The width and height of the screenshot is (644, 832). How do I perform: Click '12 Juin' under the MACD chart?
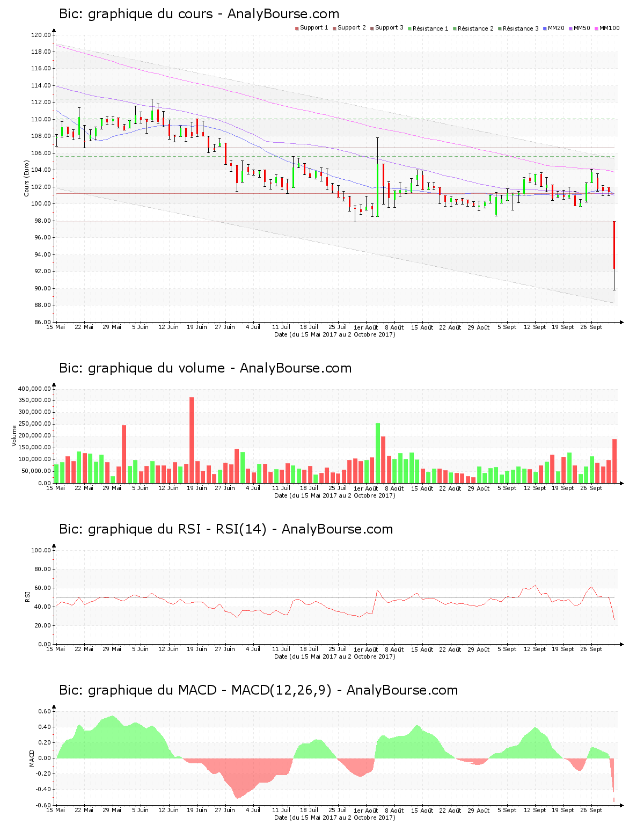[169, 810]
